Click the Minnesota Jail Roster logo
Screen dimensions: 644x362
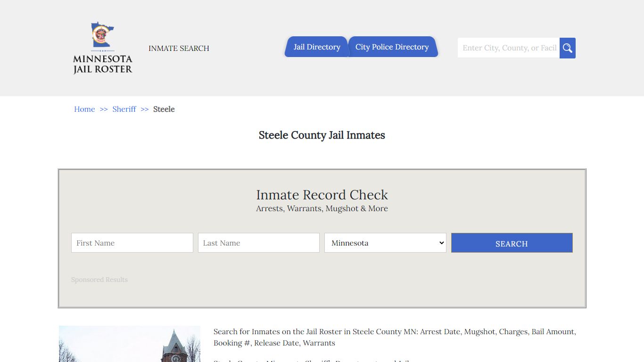point(103,48)
